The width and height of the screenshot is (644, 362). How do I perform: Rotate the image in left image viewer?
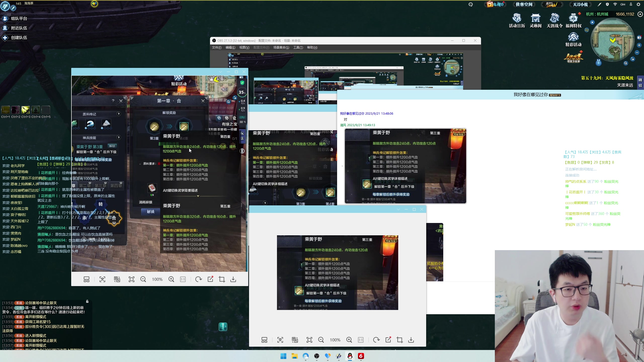click(198, 279)
